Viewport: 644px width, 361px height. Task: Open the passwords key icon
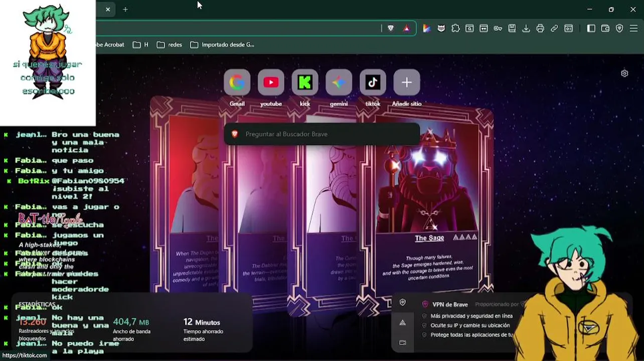point(498,29)
